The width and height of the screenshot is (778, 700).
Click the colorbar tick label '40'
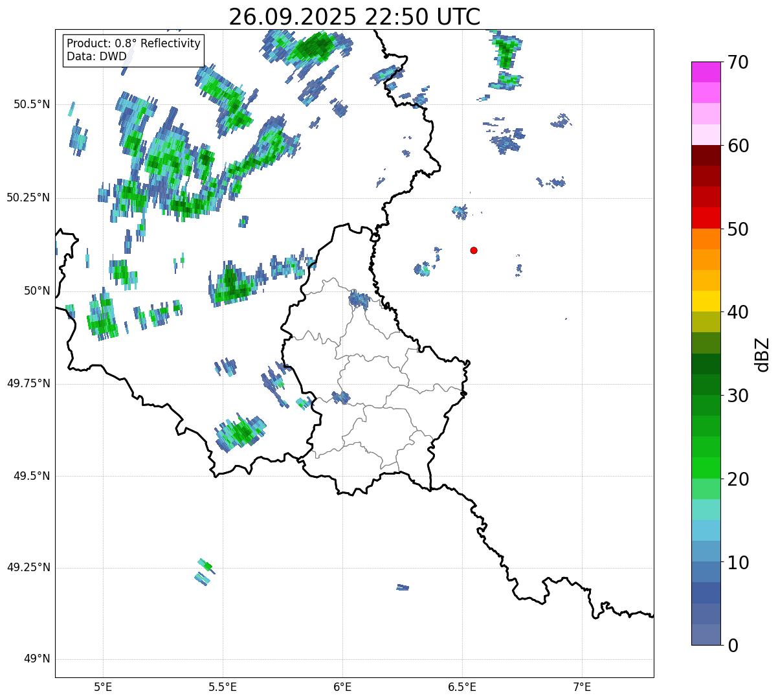[x=737, y=312]
